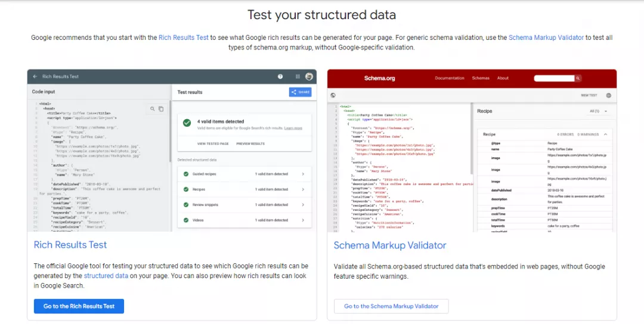Click the Guided recipes label

pos(204,174)
